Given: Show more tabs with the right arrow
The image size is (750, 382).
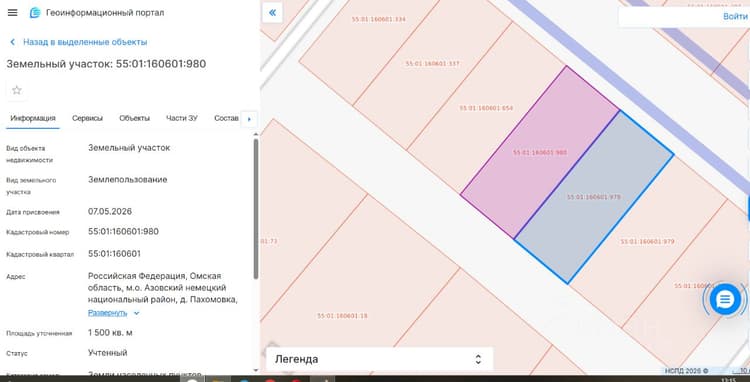Looking at the screenshot, I should 249,120.
